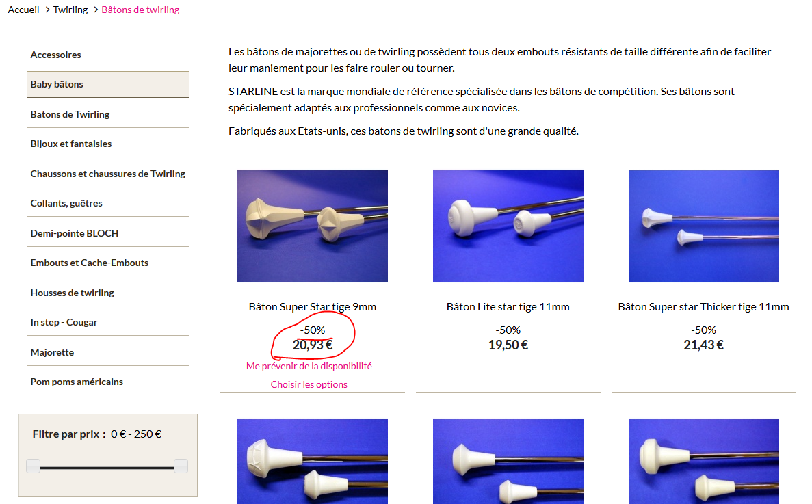Click the right price filter slider handle
812x504 pixels.
tap(181, 466)
